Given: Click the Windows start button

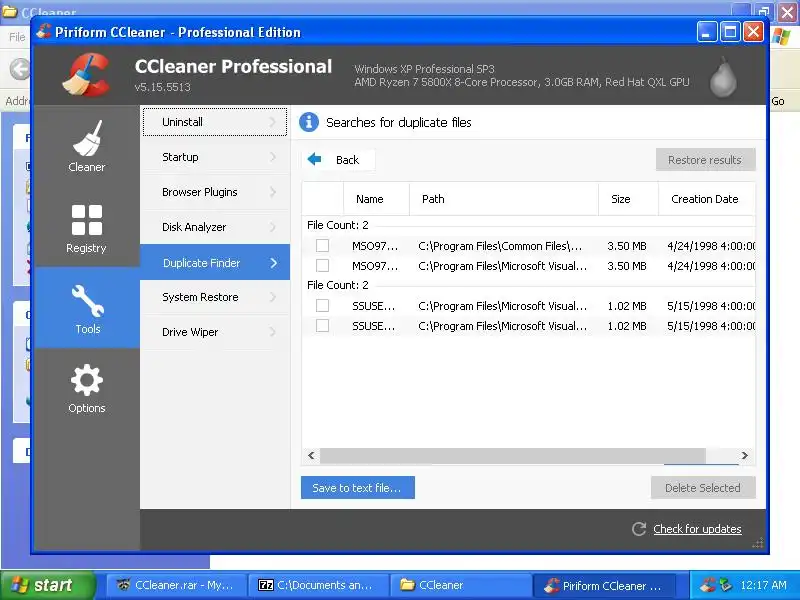Looking at the screenshot, I should click(x=48, y=585).
